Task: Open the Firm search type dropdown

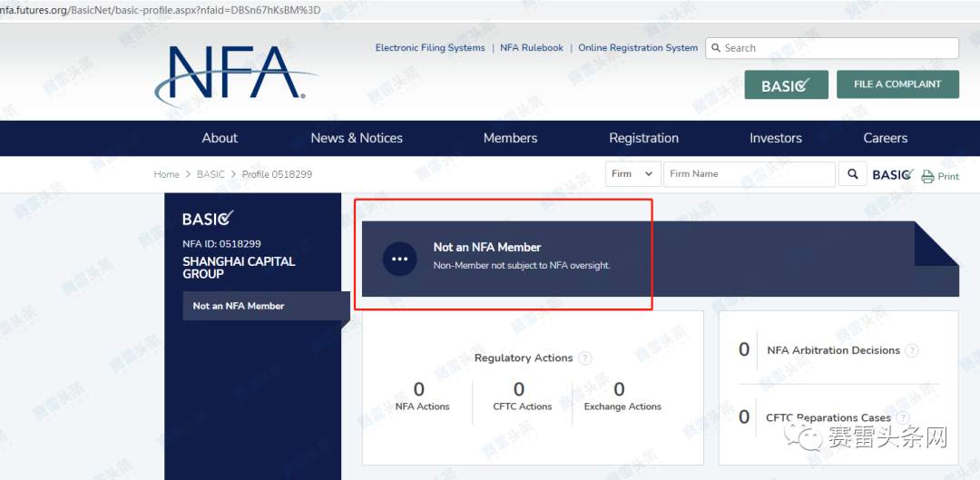Action: click(633, 174)
